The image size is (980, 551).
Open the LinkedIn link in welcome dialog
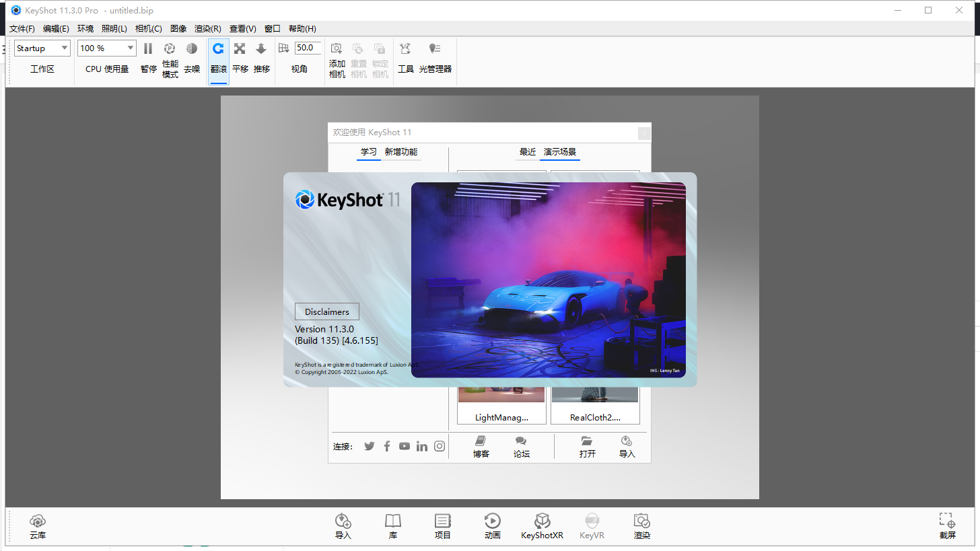422,446
